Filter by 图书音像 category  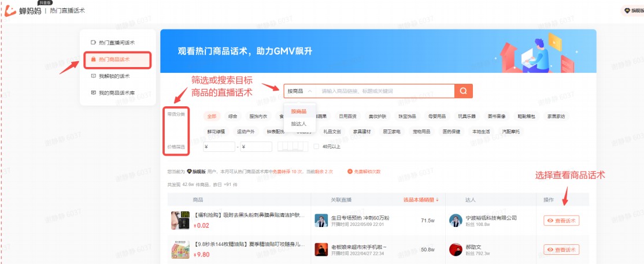[x=497, y=116]
